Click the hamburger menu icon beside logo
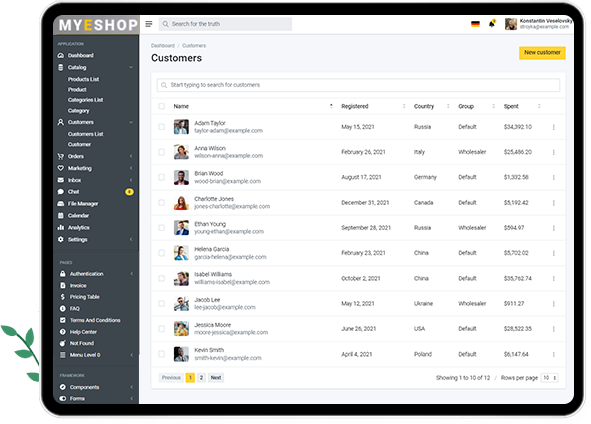This screenshot has width=591, height=424. pos(149,24)
